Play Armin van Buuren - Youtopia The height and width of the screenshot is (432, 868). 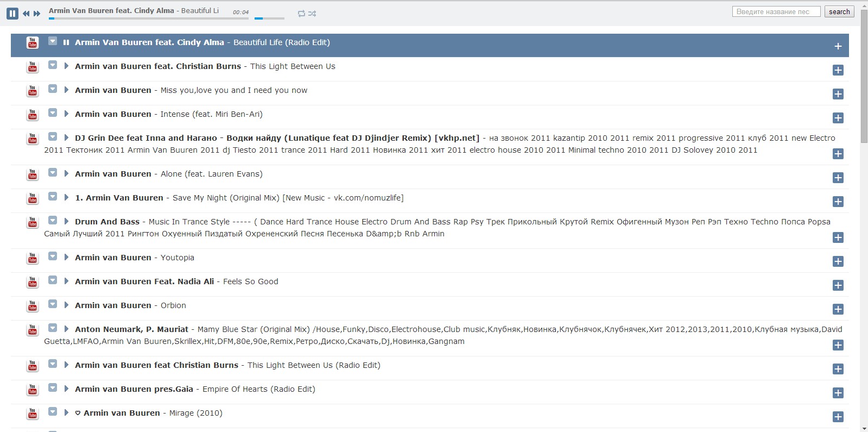(66, 258)
